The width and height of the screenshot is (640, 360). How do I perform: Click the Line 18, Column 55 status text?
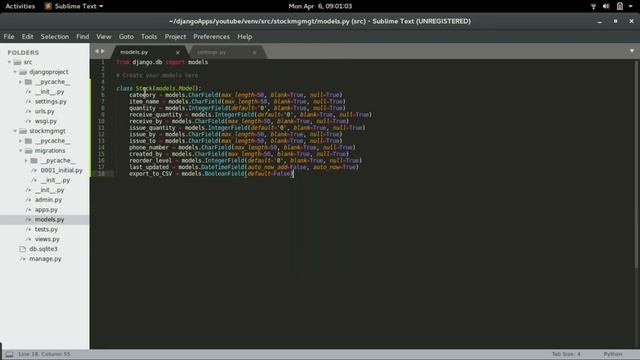[x=44, y=354]
